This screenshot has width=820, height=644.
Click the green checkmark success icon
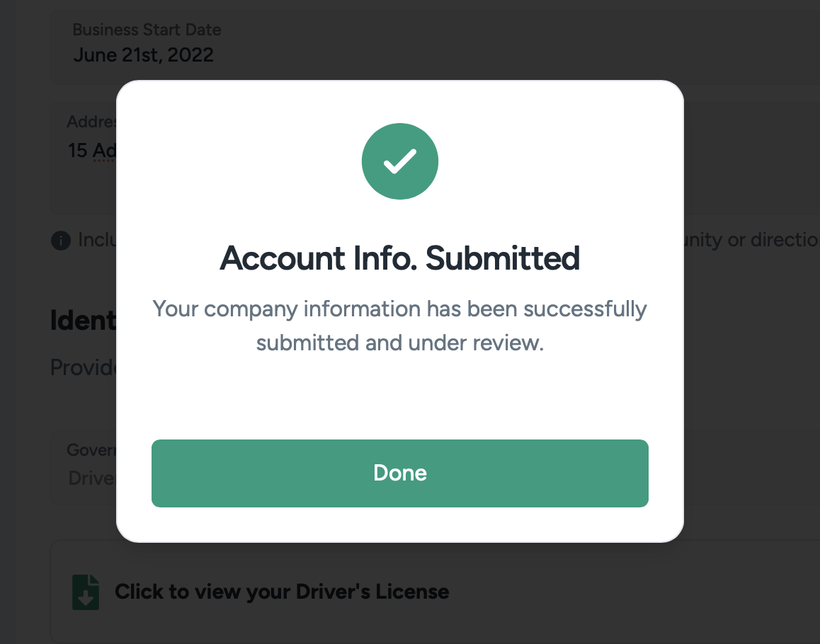[x=400, y=162]
